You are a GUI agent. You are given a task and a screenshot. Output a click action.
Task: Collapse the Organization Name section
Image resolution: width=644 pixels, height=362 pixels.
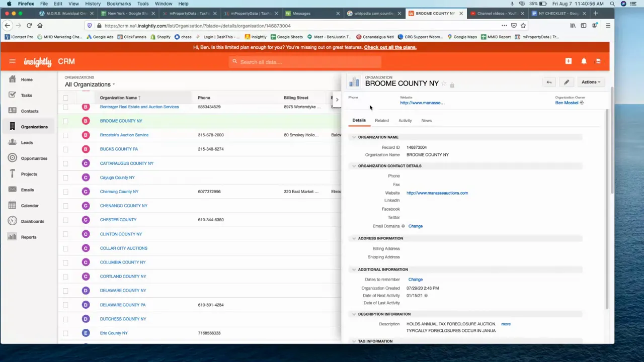click(x=354, y=137)
